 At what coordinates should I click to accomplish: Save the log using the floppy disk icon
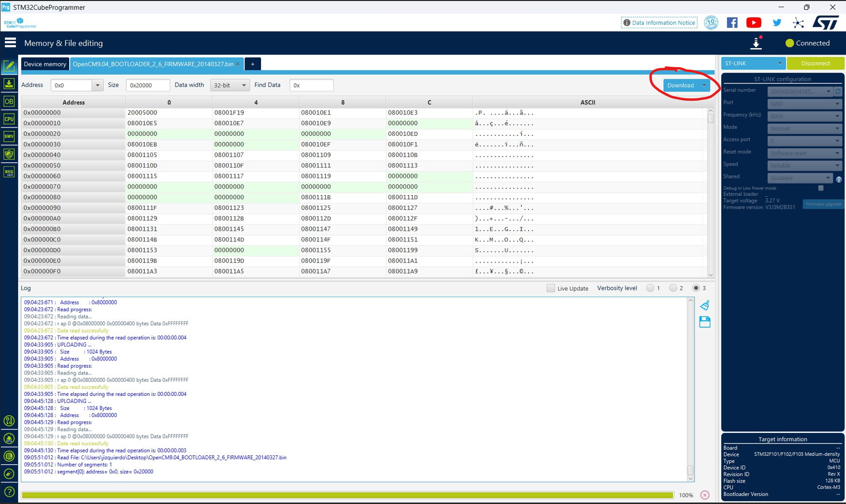tap(705, 322)
